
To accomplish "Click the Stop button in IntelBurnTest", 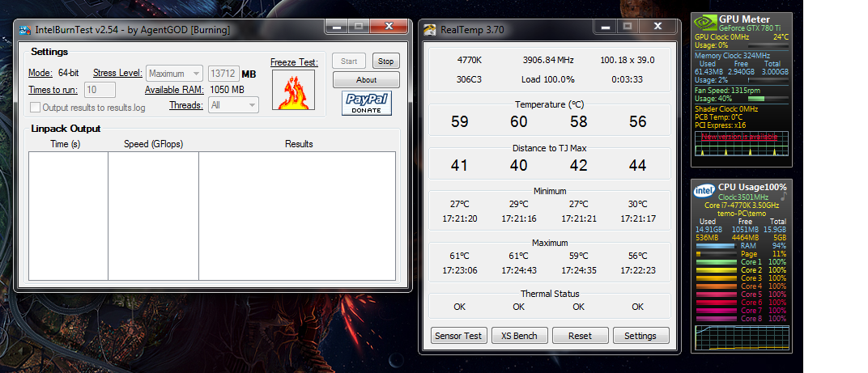I will click(x=386, y=61).
